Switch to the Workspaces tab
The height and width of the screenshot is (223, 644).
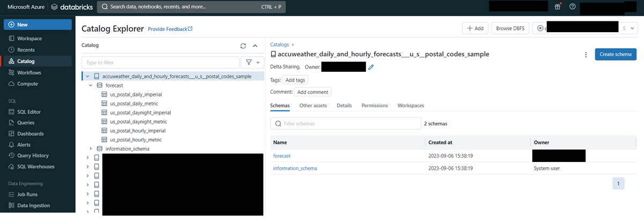coord(411,106)
